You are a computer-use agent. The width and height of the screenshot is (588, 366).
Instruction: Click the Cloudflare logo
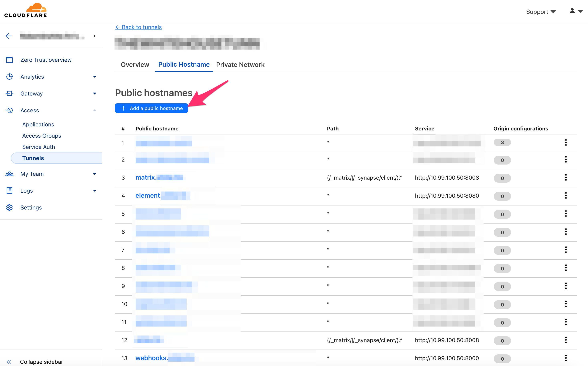(x=26, y=10)
